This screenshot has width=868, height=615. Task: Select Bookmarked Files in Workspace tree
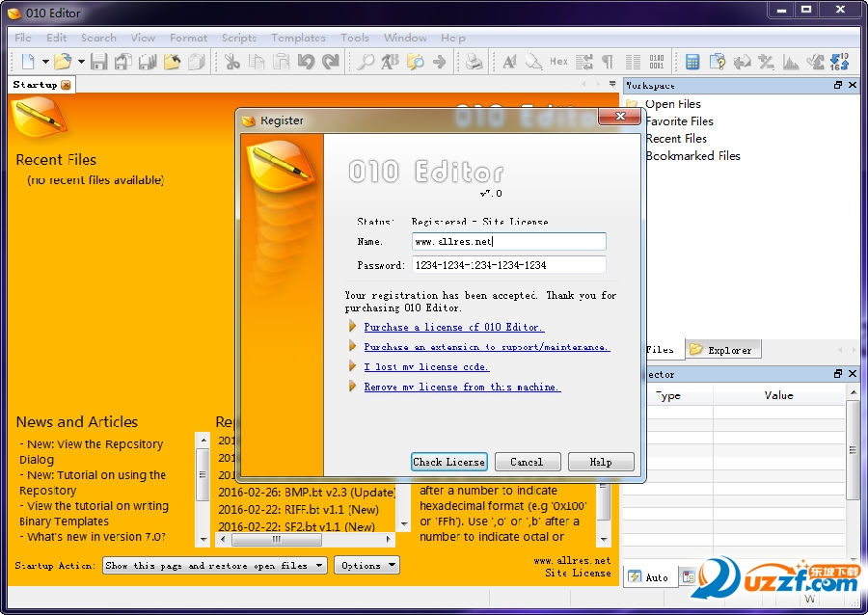692,156
